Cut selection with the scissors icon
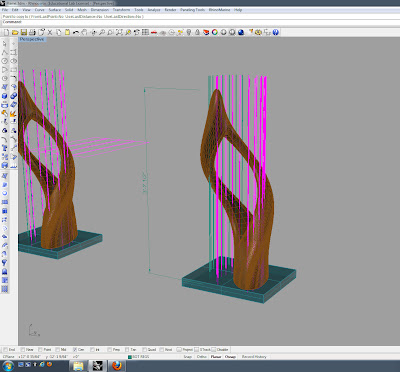400x372 pixels. (x=50, y=32)
